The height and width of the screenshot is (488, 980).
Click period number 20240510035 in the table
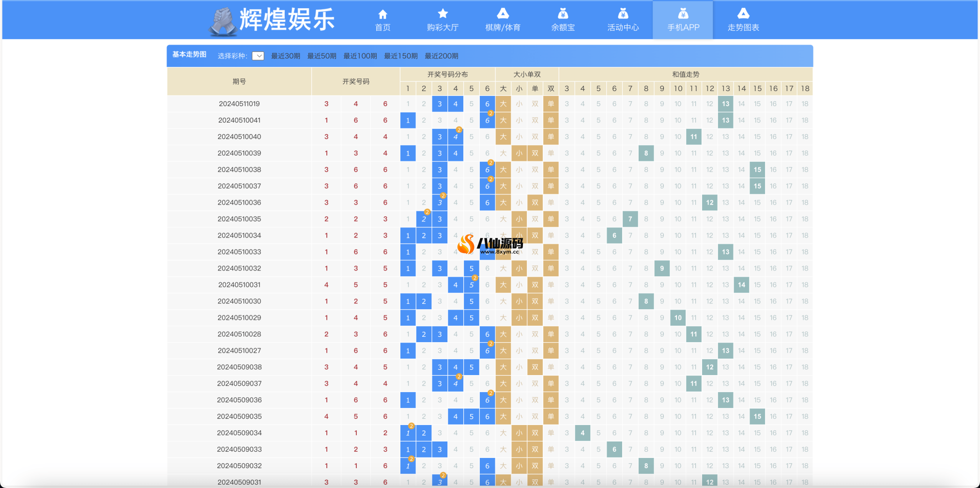coord(240,219)
